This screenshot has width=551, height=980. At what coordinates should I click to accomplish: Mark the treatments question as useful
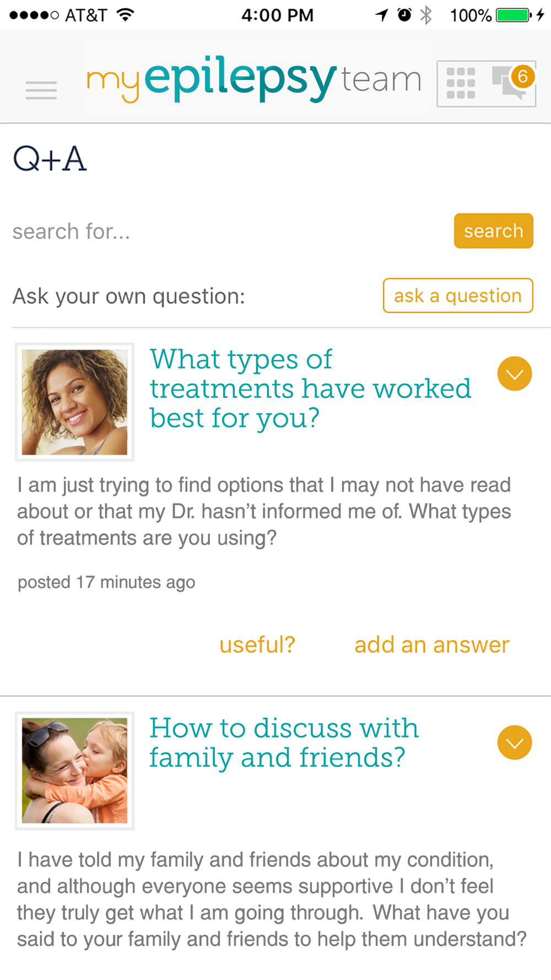[x=257, y=644]
